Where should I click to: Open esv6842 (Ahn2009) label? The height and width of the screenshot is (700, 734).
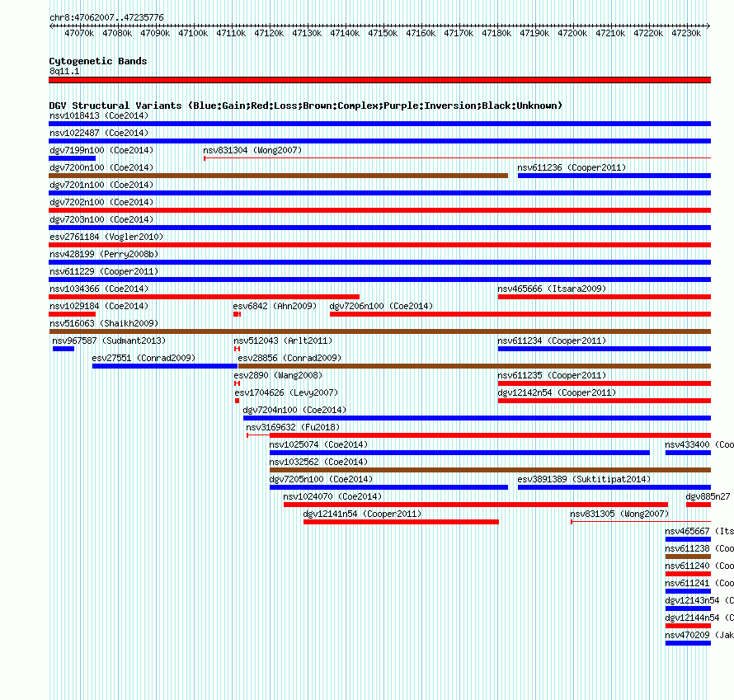(x=275, y=306)
